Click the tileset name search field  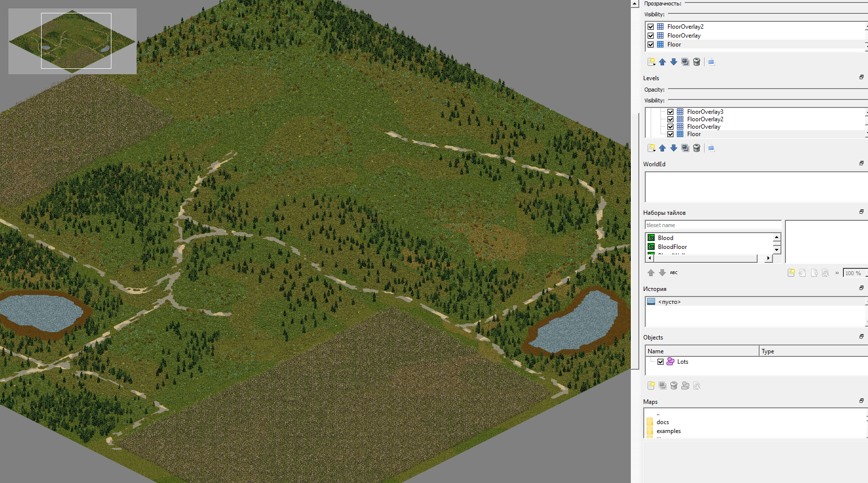(x=713, y=225)
